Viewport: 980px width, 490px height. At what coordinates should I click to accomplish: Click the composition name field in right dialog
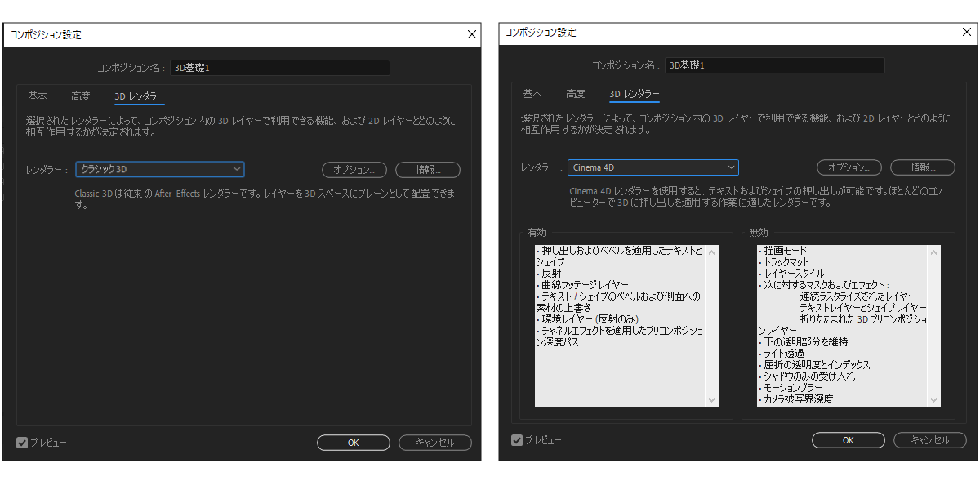(775, 65)
